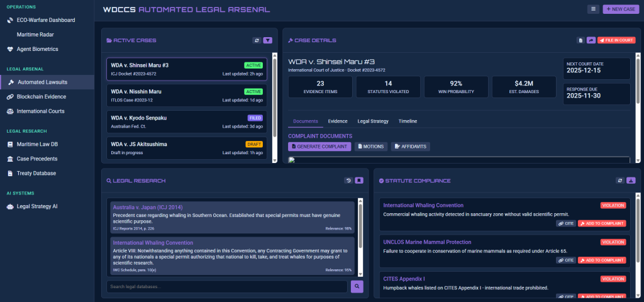Switch to the Timeline tab
The image size is (644, 302).
coord(408,121)
